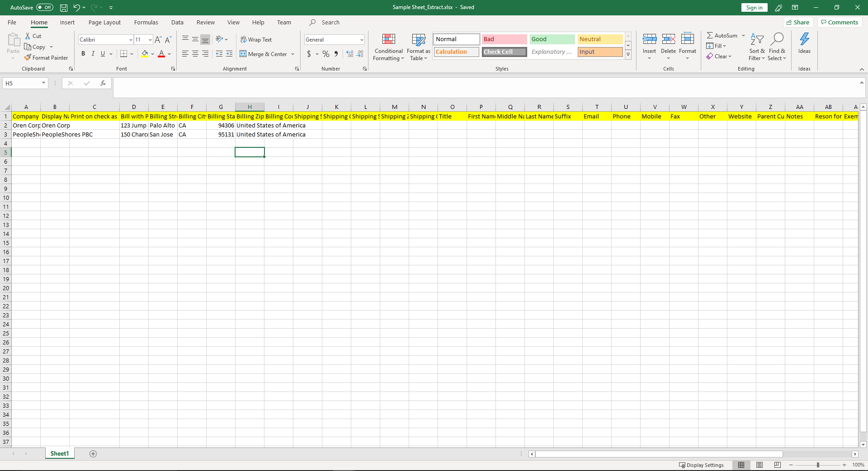Toggle Wrap Text on selected cell
Viewport: 868px width, 471px height.
[256, 40]
